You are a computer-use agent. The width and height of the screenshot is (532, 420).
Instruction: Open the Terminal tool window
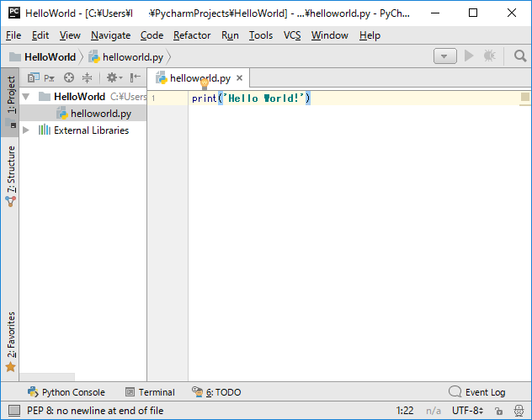coord(150,392)
